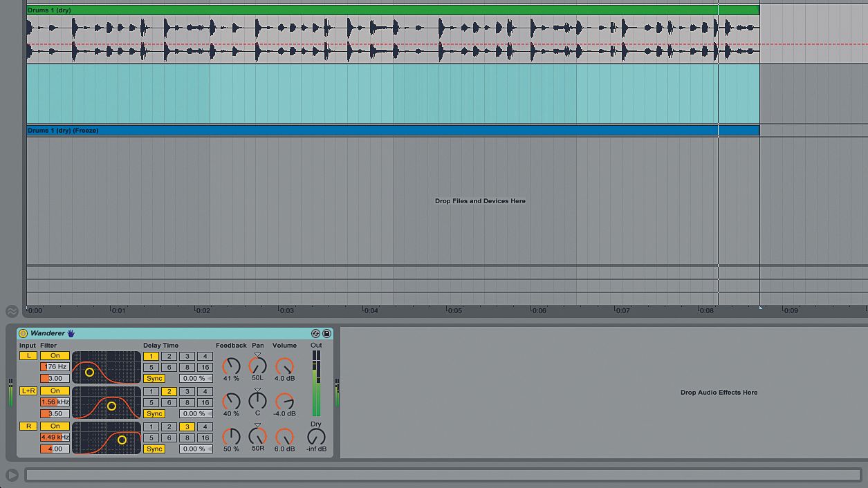The image size is (868, 488).
Task: Click first delay line 0.00 % offset field
Action: pos(196,379)
